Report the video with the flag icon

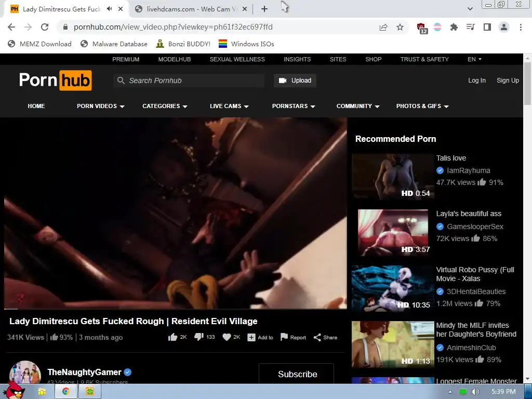point(284,337)
